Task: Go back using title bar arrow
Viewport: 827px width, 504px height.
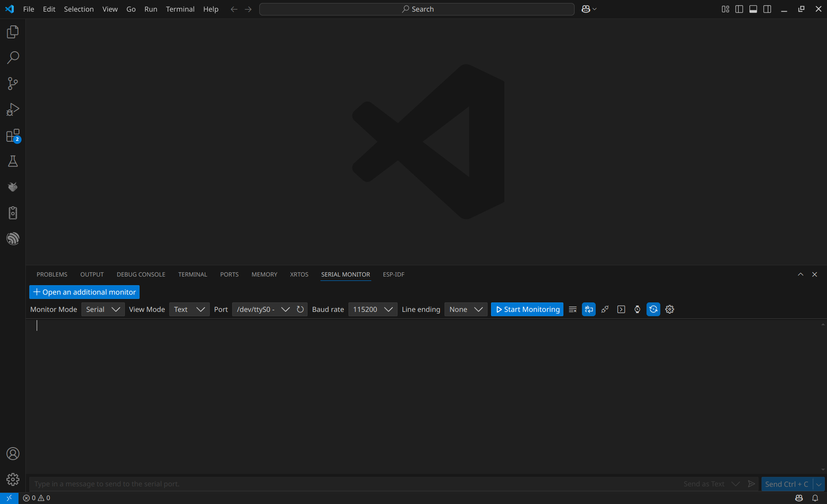Action: 234,9
